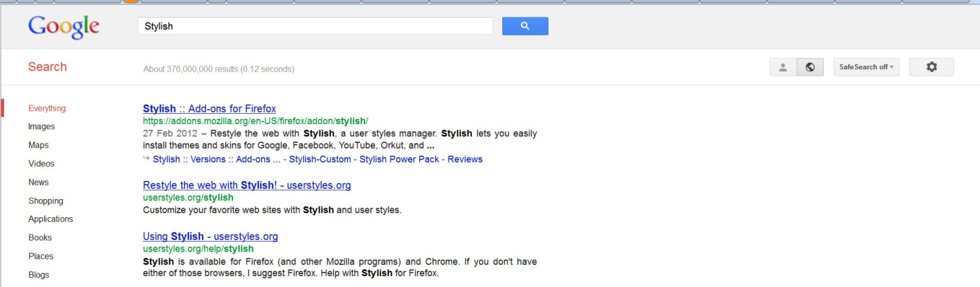
Task: Switch to personal results person icon
Action: [x=782, y=67]
